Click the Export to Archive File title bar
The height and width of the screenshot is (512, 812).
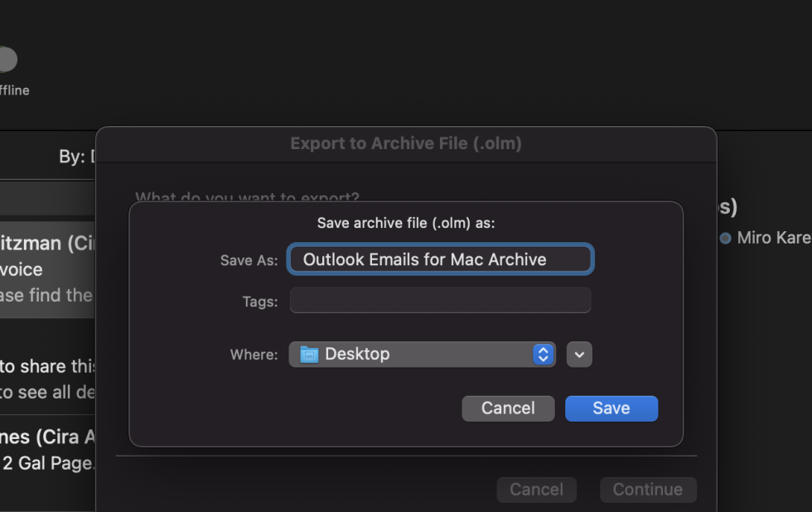pyautogui.click(x=405, y=142)
